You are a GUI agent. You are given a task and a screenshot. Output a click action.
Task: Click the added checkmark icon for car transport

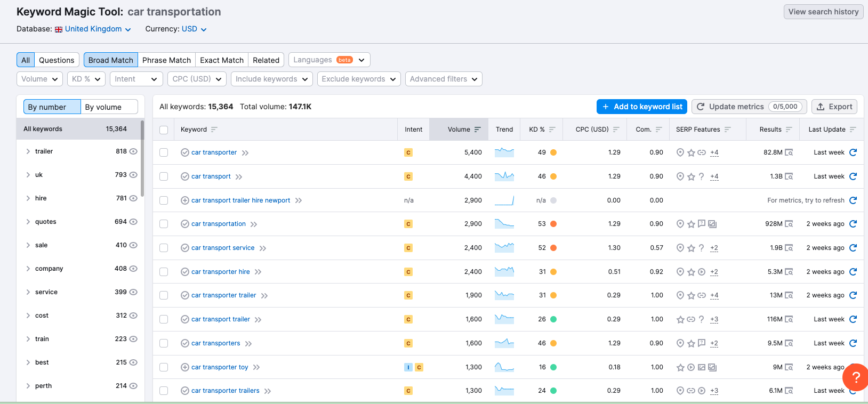click(185, 176)
